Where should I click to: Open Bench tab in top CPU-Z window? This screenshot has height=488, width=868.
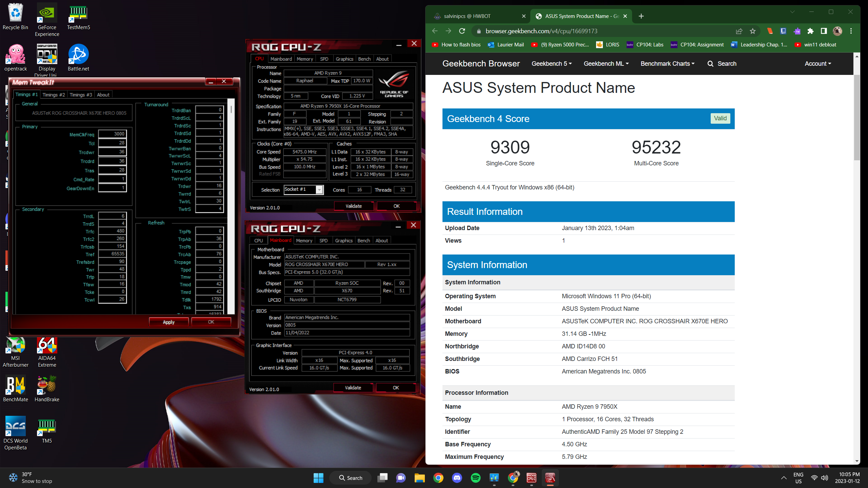tap(364, 59)
